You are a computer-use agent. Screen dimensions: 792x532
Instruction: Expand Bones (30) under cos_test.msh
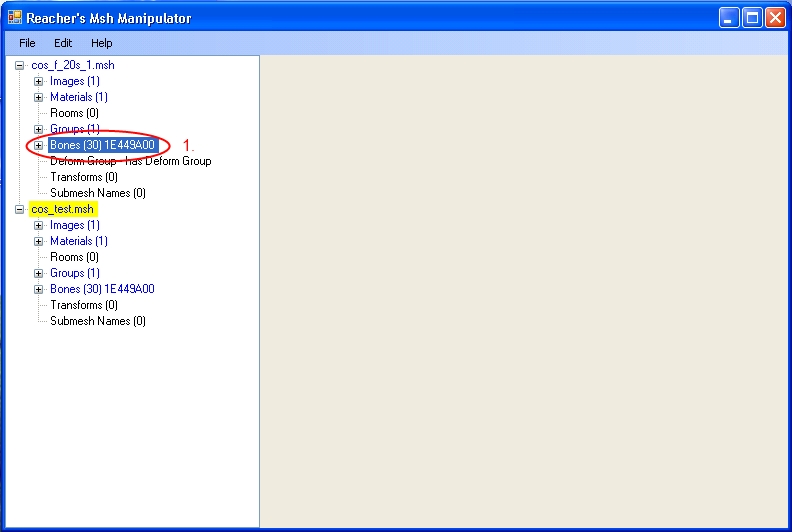[39, 289]
